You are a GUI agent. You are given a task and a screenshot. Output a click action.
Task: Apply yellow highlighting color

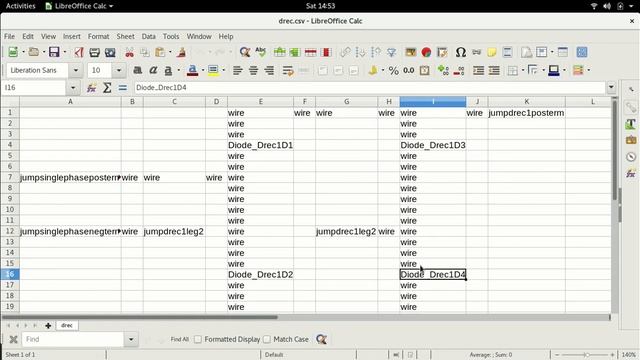(213, 70)
